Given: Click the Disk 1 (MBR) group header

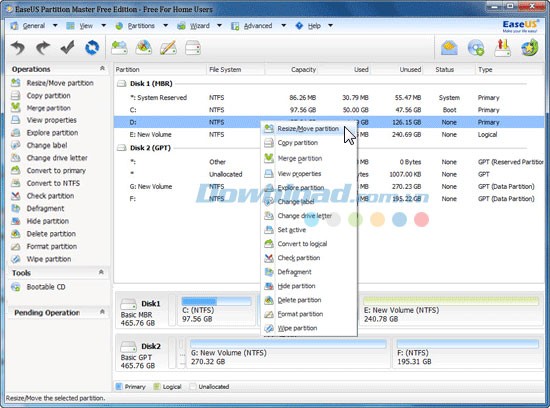Looking at the screenshot, I should coord(151,83).
